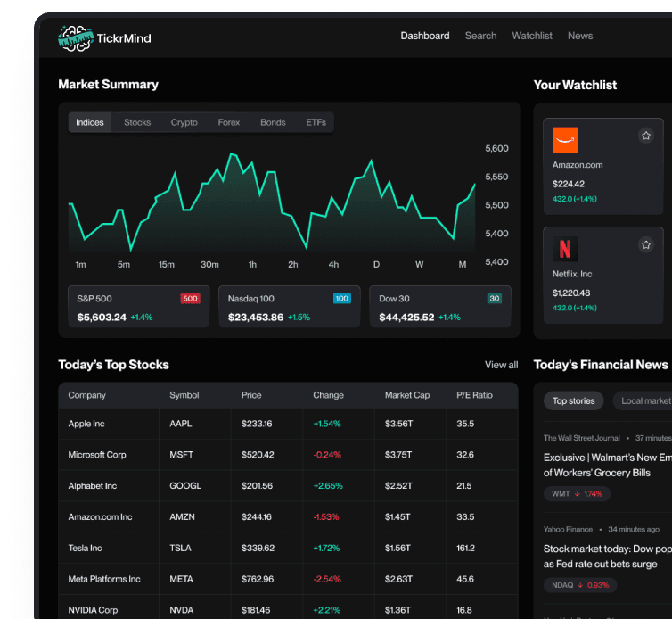Click the TickrMind brain logo icon
The height and width of the screenshot is (619, 672).
[x=76, y=38]
